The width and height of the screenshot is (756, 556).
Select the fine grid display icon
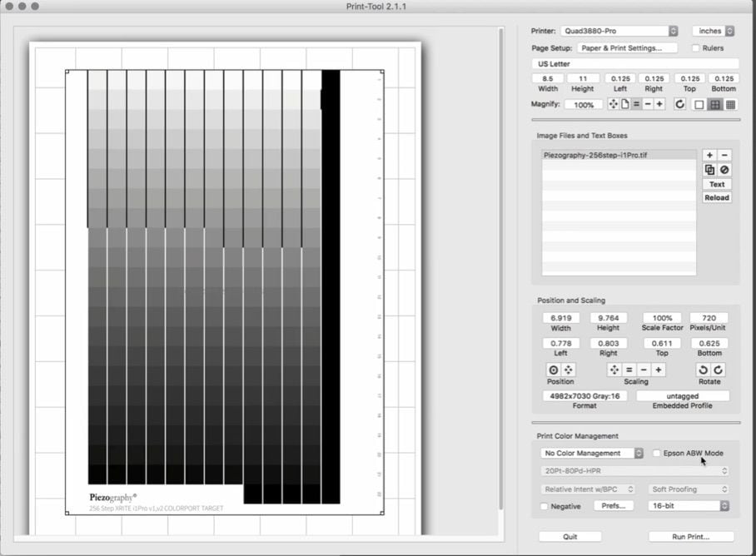coord(730,104)
